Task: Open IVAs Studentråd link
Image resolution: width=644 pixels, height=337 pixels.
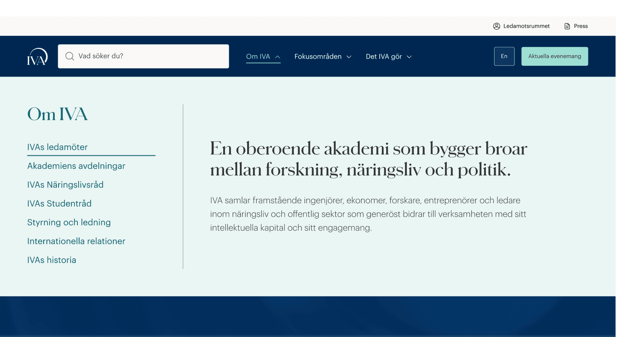Action: pyautogui.click(x=59, y=204)
